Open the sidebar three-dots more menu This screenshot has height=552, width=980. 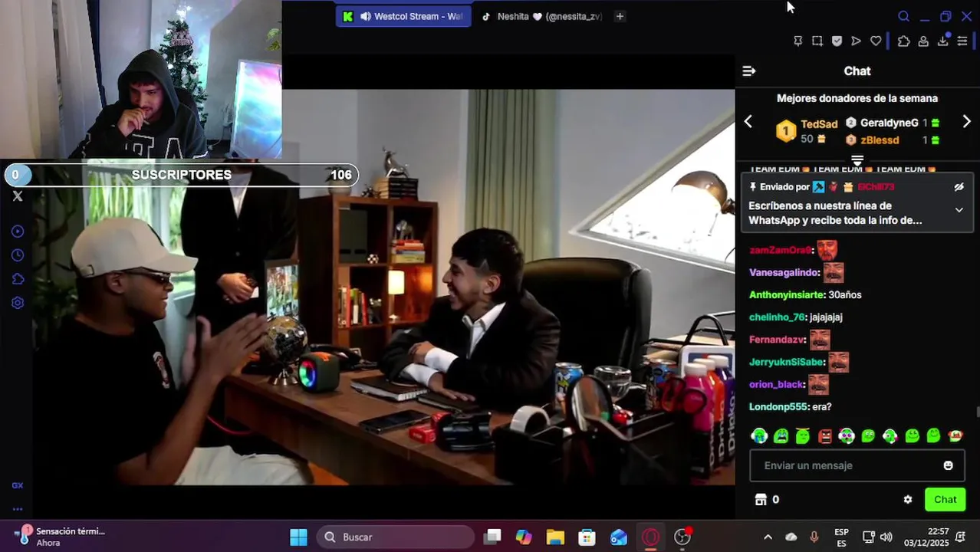(x=18, y=509)
